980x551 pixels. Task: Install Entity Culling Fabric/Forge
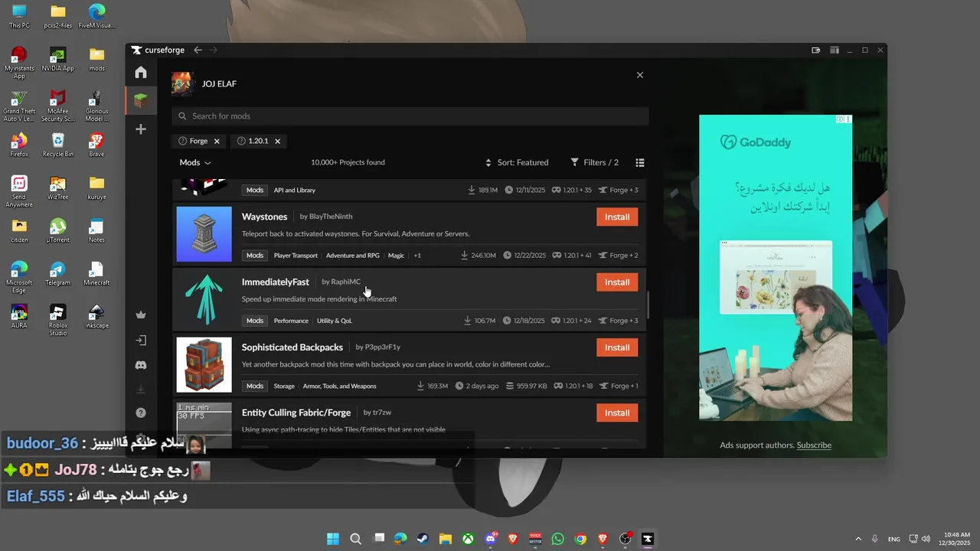click(617, 412)
